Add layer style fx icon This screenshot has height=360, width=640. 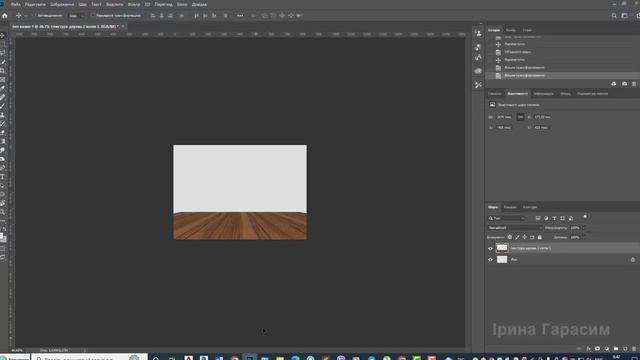point(588,349)
